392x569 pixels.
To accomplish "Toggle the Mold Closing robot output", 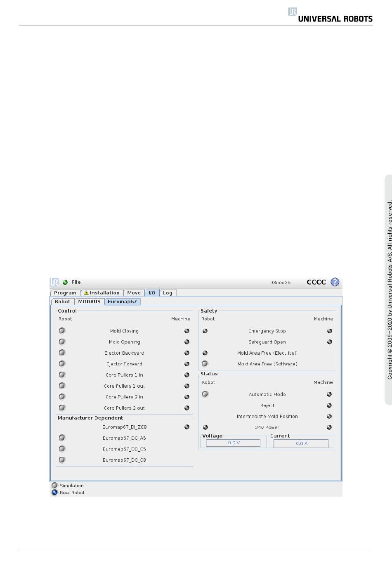I will coord(62,331).
